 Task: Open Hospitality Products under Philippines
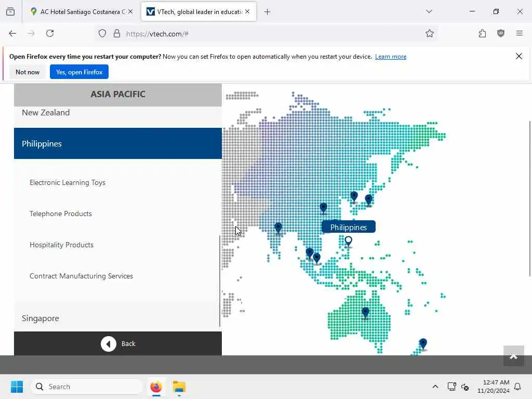[x=61, y=245]
